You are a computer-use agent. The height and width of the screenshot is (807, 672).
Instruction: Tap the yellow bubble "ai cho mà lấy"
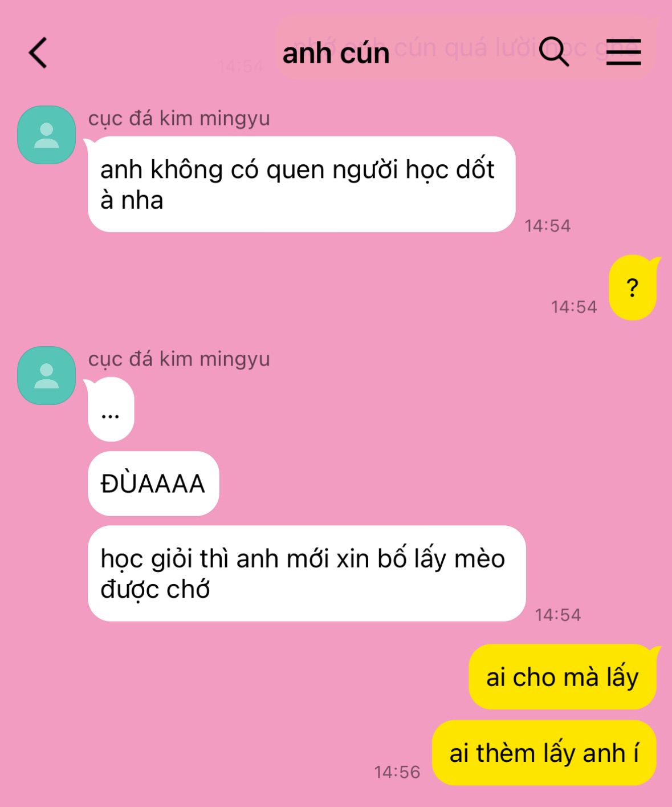pos(563,677)
